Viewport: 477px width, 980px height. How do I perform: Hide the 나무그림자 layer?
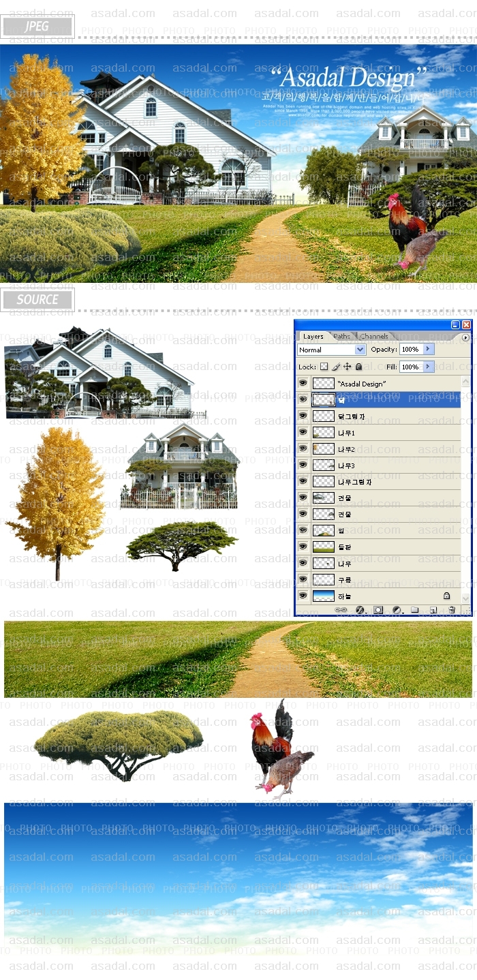tap(303, 481)
